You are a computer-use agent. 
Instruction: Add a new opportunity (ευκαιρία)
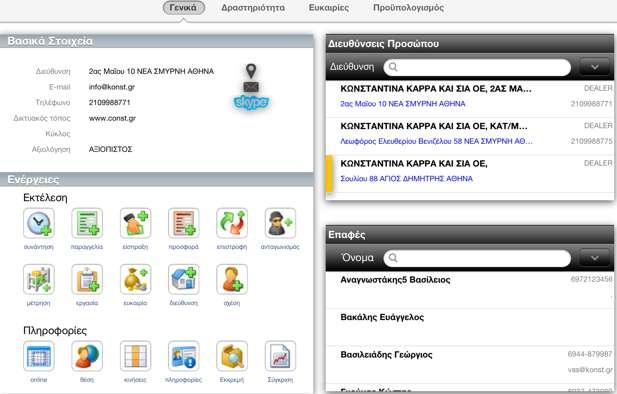(x=135, y=279)
